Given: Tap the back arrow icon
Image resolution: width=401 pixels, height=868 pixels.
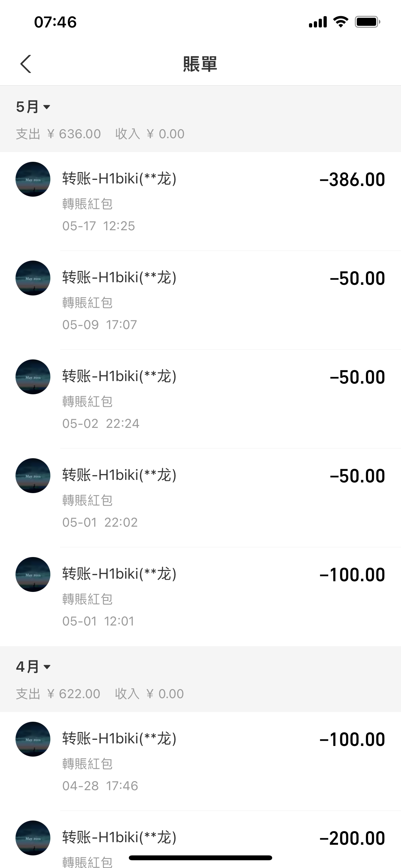Looking at the screenshot, I should pyautogui.click(x=26, y=64).
